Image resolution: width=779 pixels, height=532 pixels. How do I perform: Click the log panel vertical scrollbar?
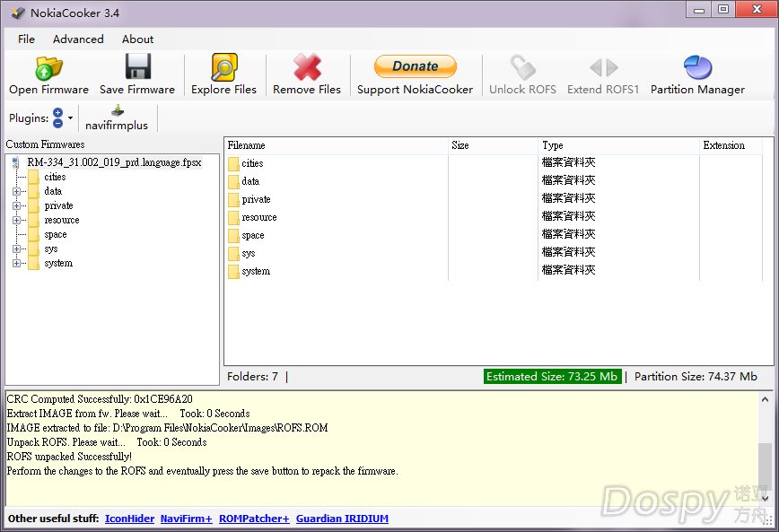click(764, 449)
